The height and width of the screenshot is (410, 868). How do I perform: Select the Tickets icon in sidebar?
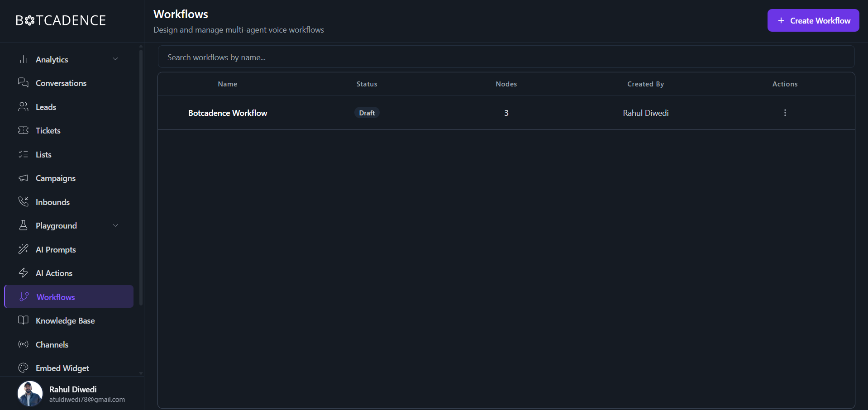(x=24, y=130)
